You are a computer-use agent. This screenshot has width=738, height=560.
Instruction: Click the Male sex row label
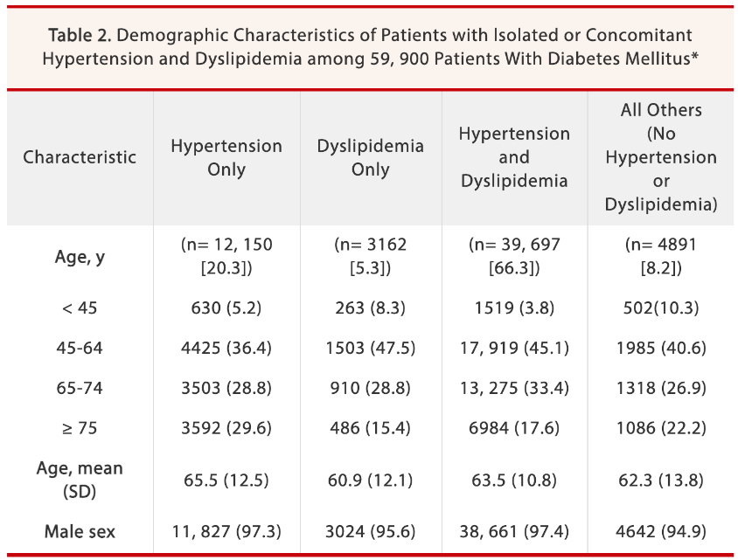click(x=80, y=530)
